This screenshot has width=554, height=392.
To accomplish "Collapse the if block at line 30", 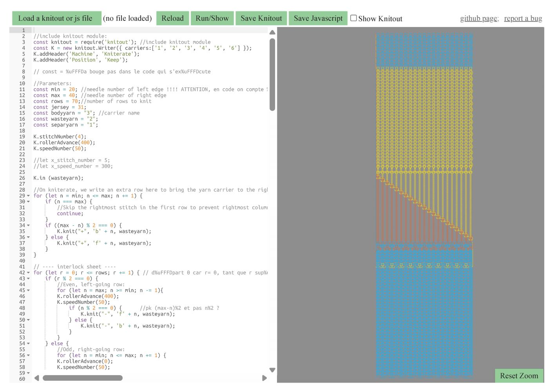I will 29,202.
